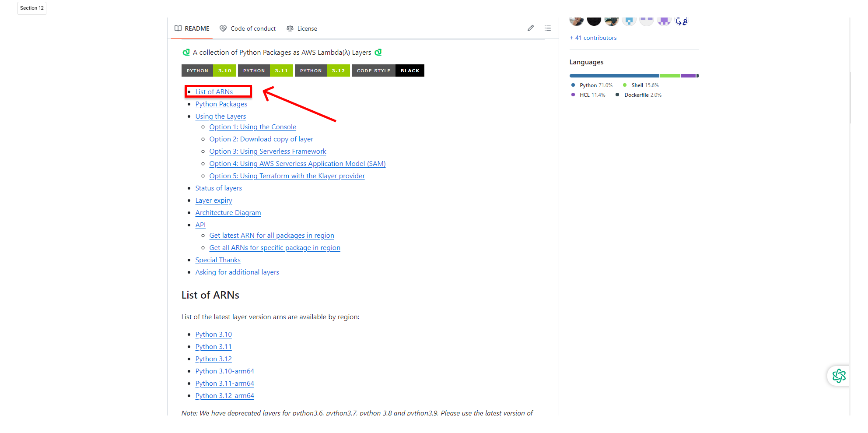The width and height of the screenshot is (868, 433).
Task: Open the '+ 41 contributors' link
Action: pyautogui.click(x=593, y=38)
